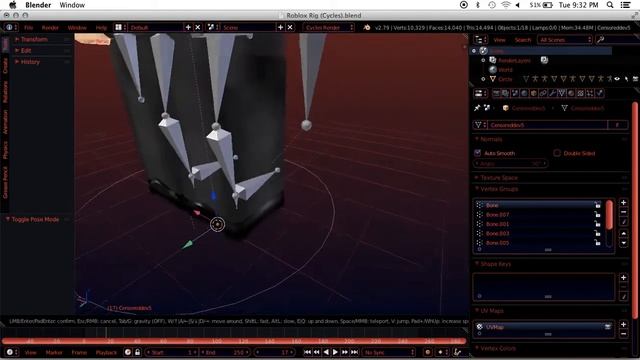Open timeline Marker menu

[x=54, y=352]
